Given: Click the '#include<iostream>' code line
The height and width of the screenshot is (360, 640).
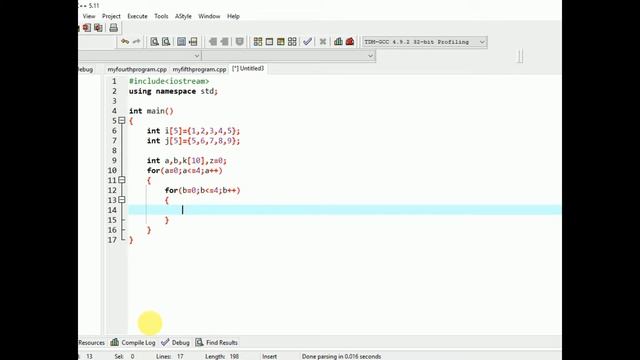Looking at the screenshot, I should 169,81.
